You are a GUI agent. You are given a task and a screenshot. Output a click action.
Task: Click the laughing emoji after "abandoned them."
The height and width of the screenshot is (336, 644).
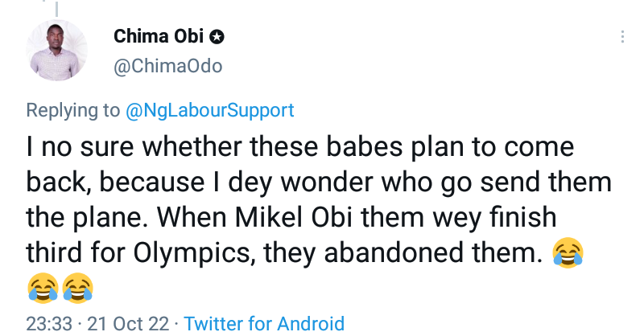[x=568, y=254]
